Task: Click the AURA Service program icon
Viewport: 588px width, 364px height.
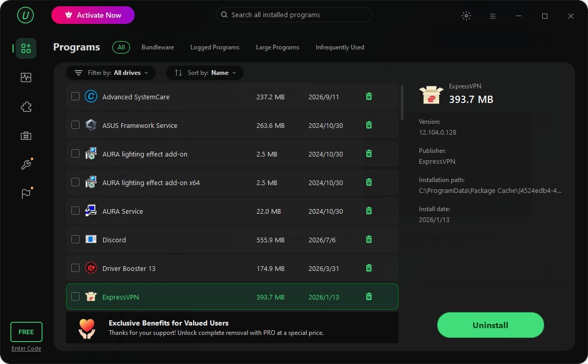Action: tap(91, 211)
